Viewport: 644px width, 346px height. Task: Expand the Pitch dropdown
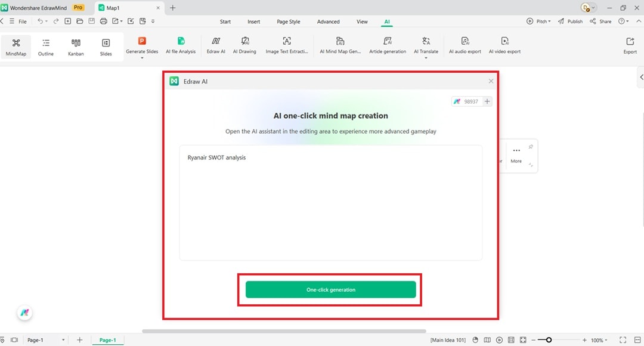tap(550, 21)
